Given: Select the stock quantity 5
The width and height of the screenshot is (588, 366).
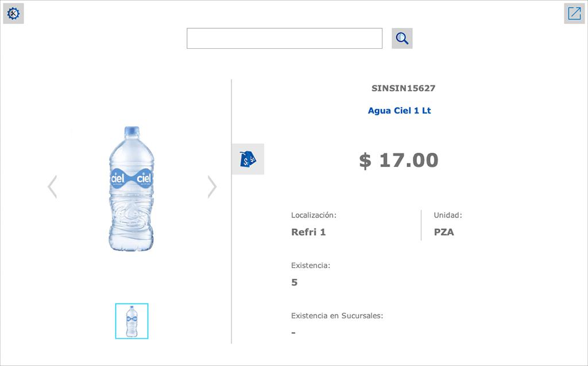Looking at the screenshot, I should (295, 282).
